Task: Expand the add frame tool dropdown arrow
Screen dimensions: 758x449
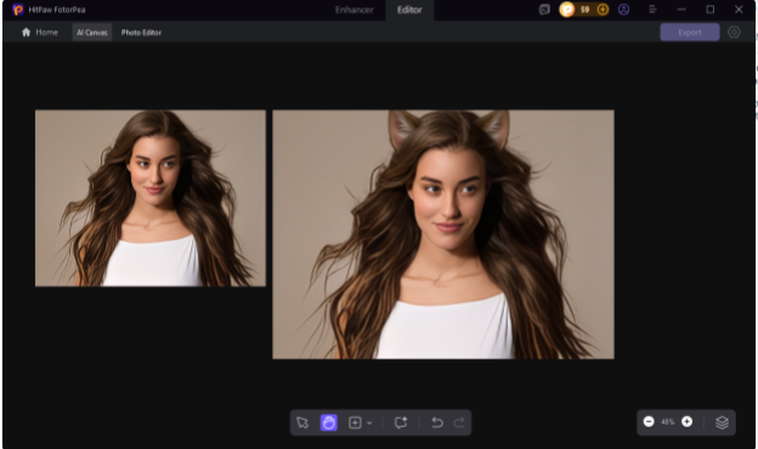Action: (x=370, y=423)
